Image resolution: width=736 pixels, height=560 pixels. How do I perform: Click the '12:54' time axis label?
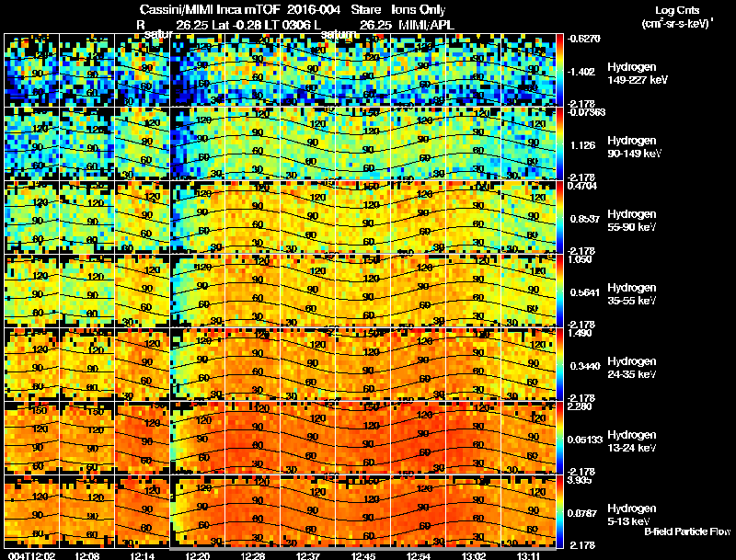[419, 555]
